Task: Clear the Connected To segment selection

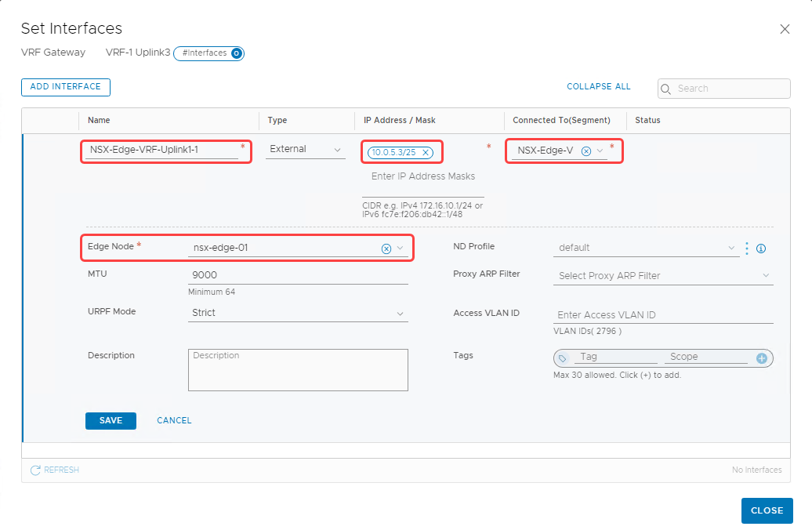Action: click(x=586, y=151)
